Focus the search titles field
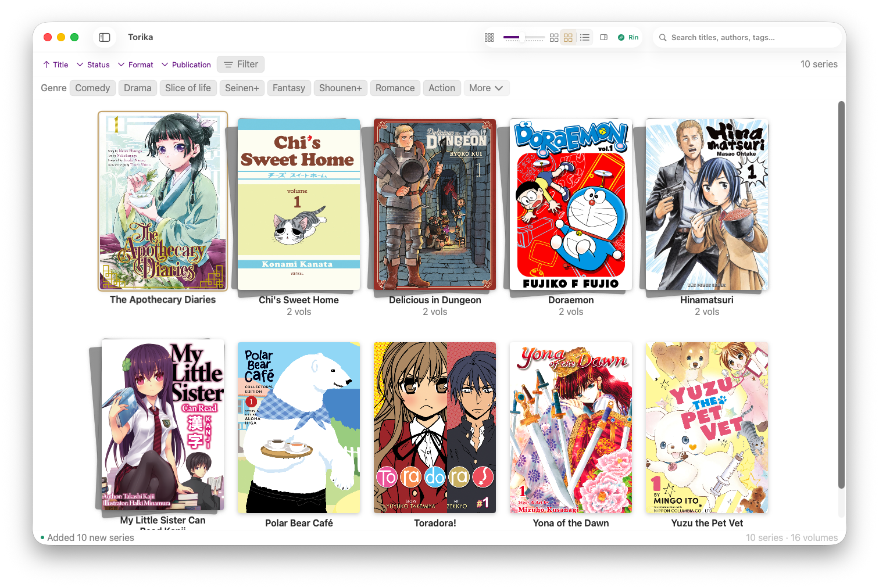 coord(748,37)
